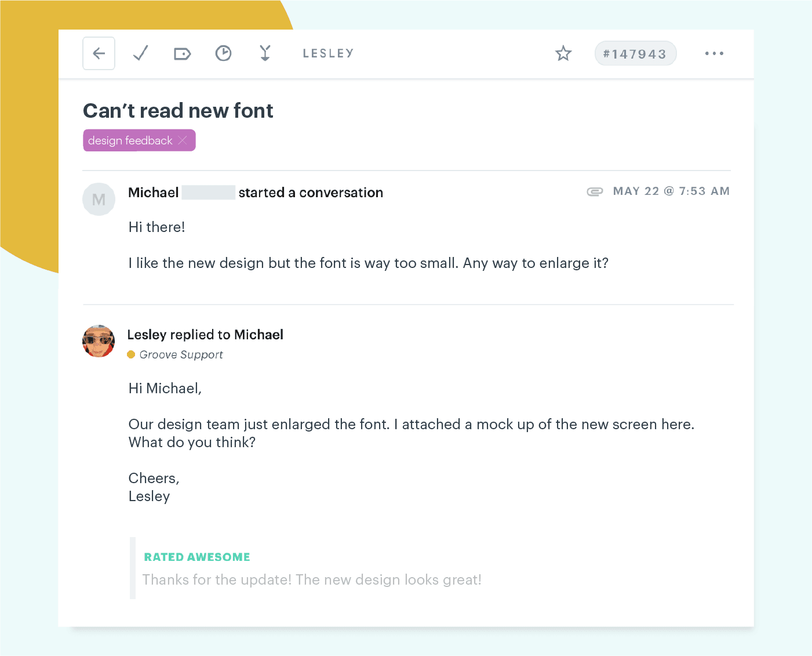This screenshot has height=656, width=812.
Task: Click the MAY 22 timestamp
Action: point(671,191)
